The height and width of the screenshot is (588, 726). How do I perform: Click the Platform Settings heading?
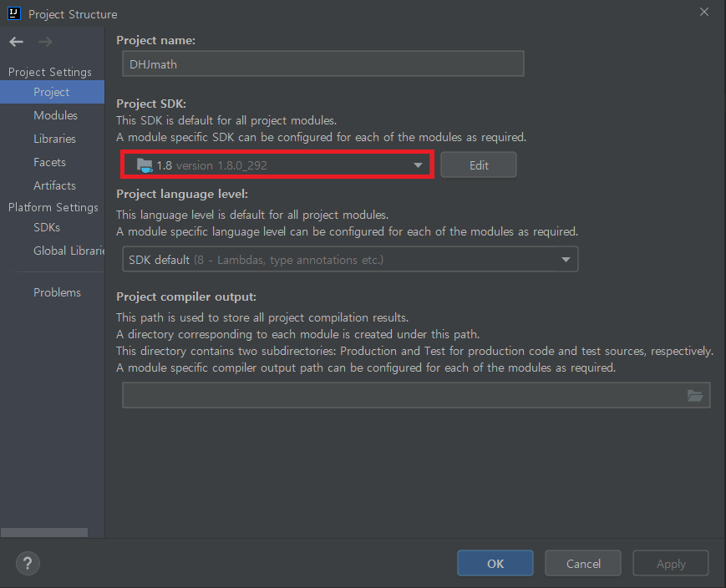point(53,207)
